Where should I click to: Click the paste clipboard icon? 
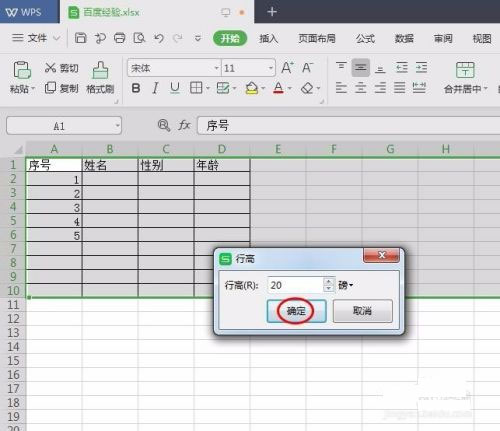[22, 70]
